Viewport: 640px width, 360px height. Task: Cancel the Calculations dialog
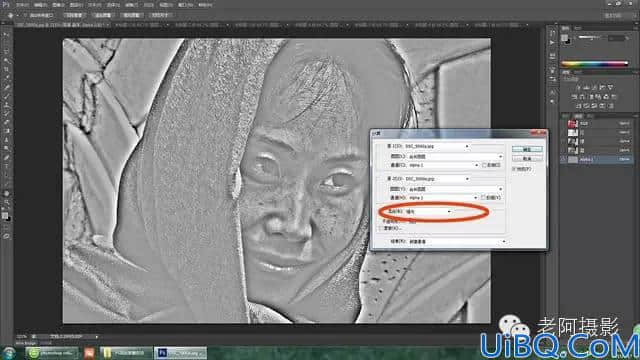[x=527, y=158]
